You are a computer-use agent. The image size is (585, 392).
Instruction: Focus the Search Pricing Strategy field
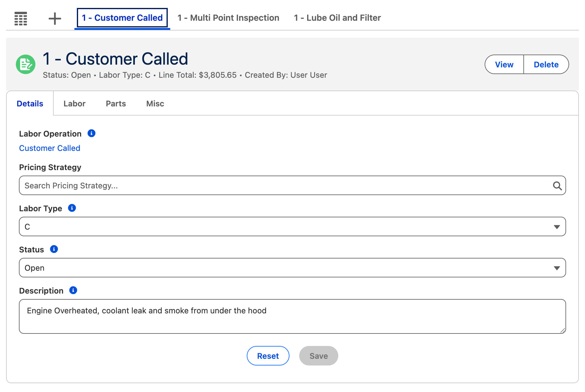click(x=292, y=185)
